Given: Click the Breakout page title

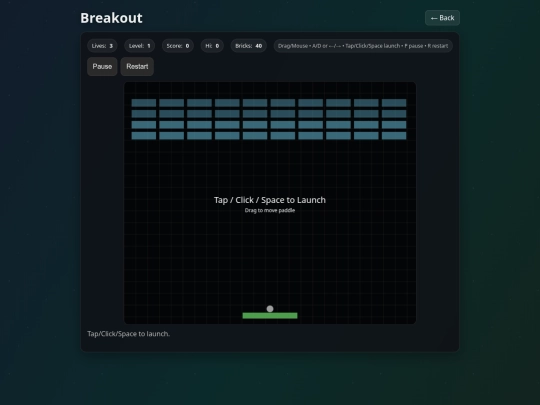Looking at the screenshot, I should [111, 18].
